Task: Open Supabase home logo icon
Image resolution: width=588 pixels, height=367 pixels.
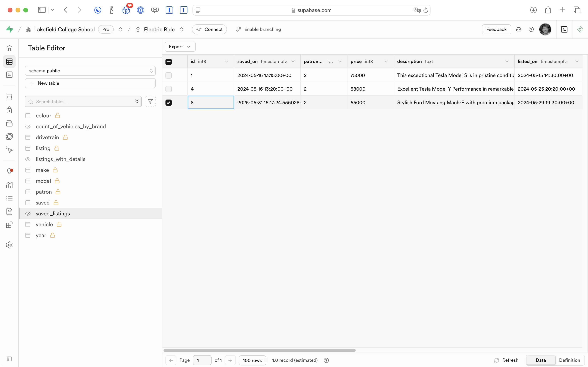Action: [10, 29]
